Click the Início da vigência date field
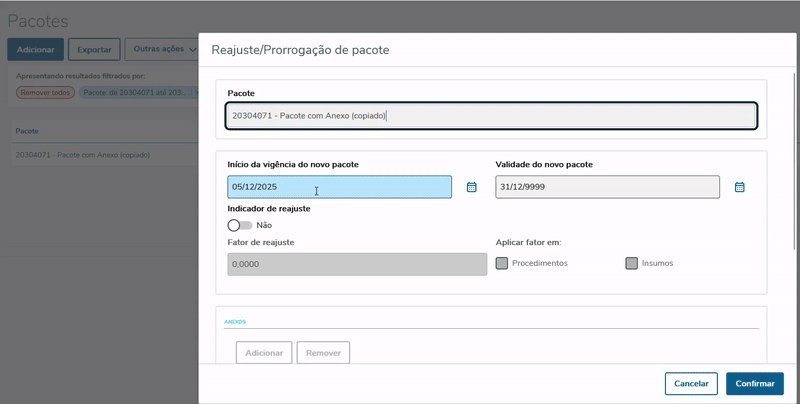The image size is (800, 404). [x=339, y=187]
